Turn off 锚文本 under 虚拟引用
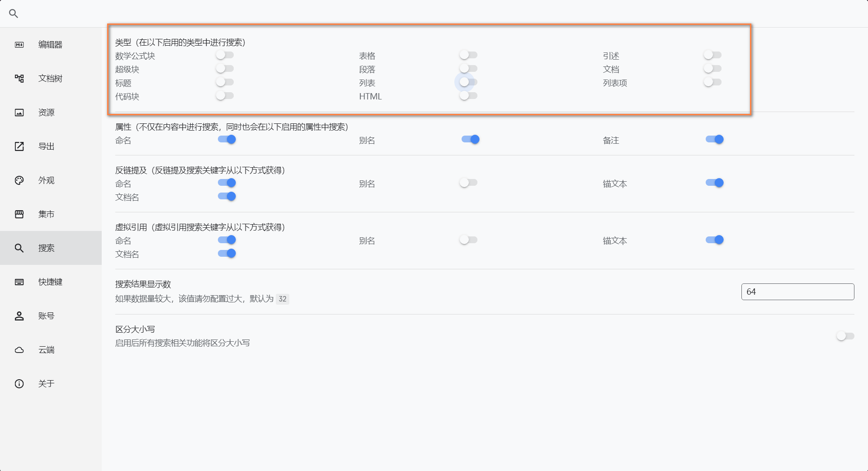868x471 pixels. click(x=715, y=240)
